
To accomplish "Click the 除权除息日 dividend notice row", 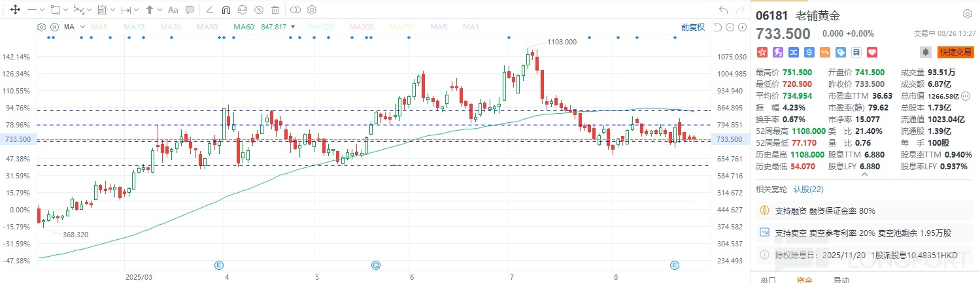I will click(866, 254).
